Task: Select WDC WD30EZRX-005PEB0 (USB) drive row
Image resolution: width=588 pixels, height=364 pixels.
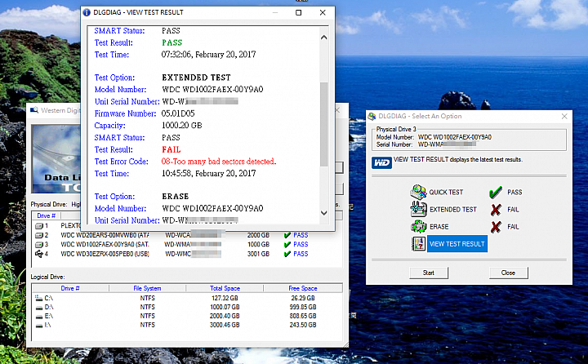Action: (188, 254)
